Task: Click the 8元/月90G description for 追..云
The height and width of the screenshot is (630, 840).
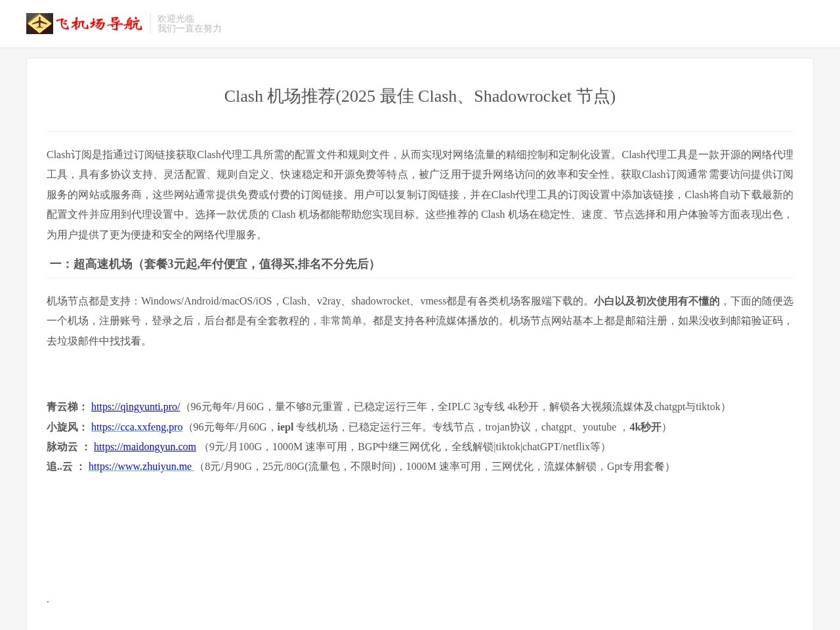Action: click(x=436, y=467)
